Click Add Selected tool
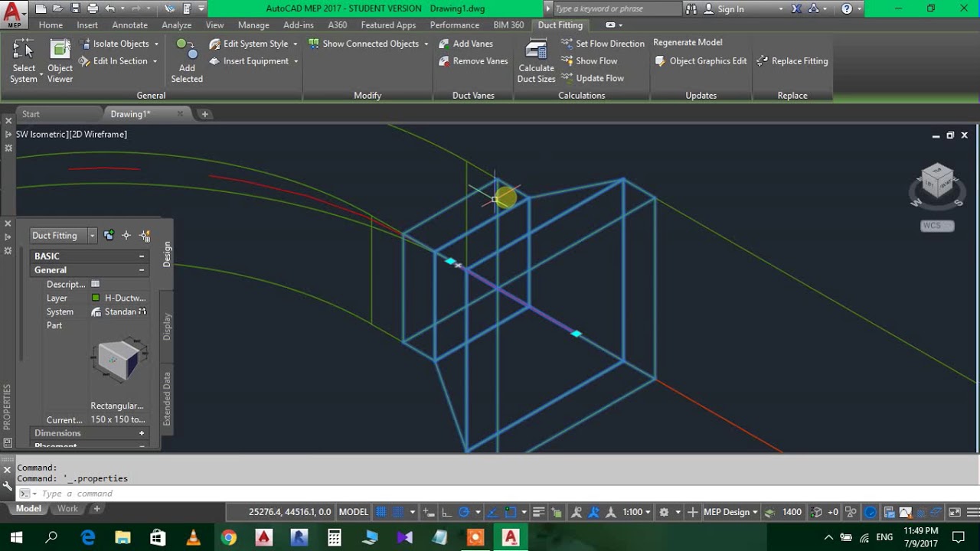The height and width of the screenshot is (551, 980). click(x=187, y=60)
